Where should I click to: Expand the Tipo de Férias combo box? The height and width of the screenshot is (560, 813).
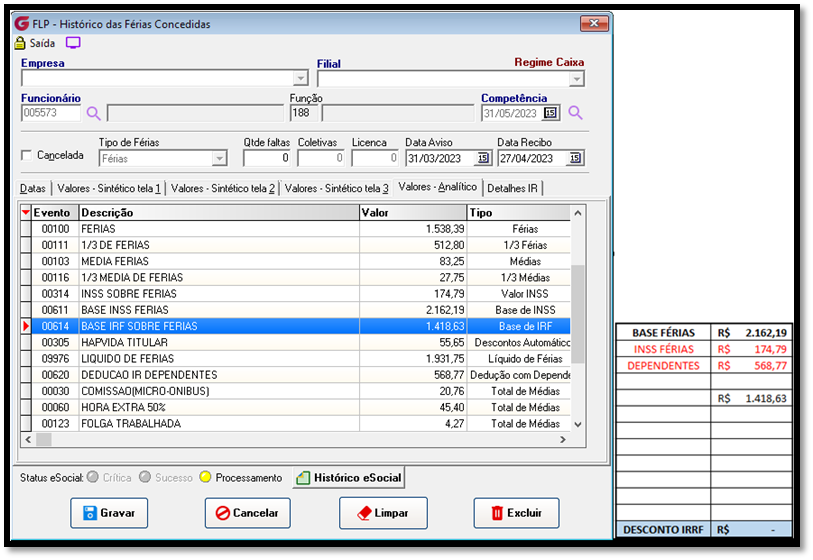click(220, 158)
